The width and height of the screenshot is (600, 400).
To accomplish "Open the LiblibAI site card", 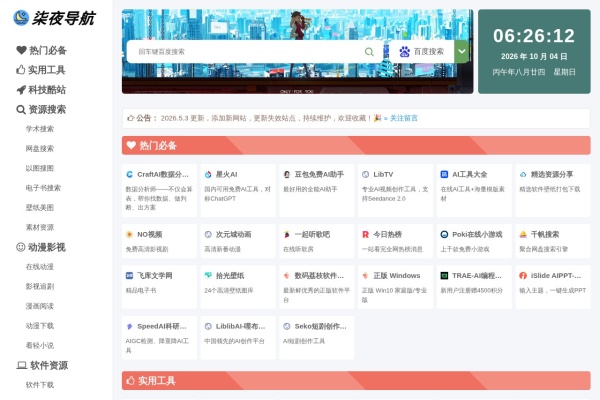I will (238, 338).
